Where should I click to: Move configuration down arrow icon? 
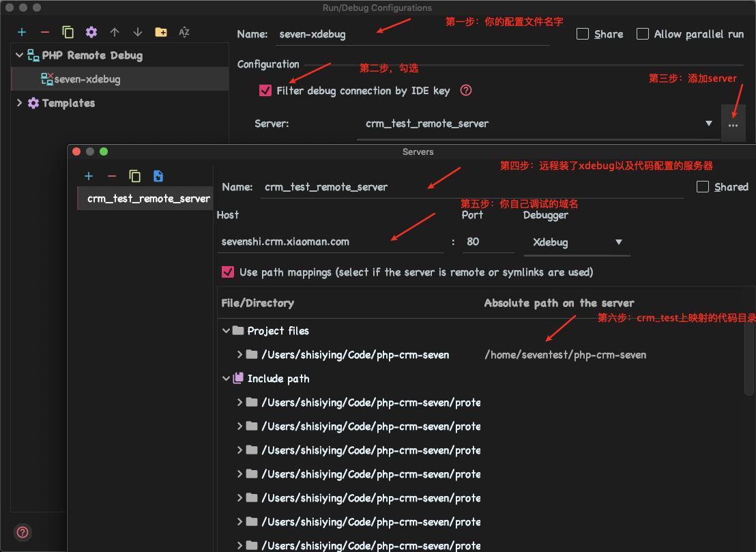[137, 32]
